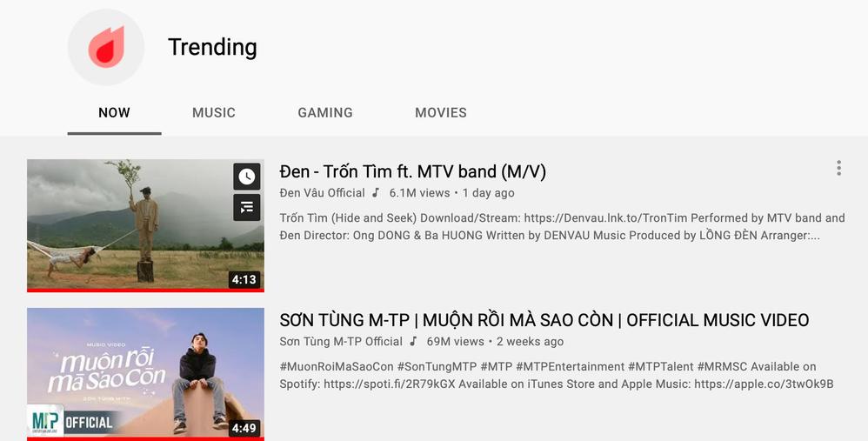Screen dimensions: 868x441
Task: Click red progress bar under first thumbnail
Action: point(145,290)
